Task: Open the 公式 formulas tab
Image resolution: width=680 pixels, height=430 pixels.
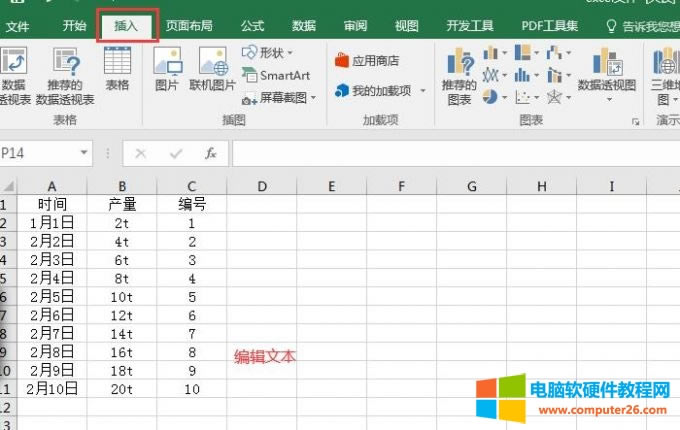Action: pyautogui.click(x=252, y=26)
